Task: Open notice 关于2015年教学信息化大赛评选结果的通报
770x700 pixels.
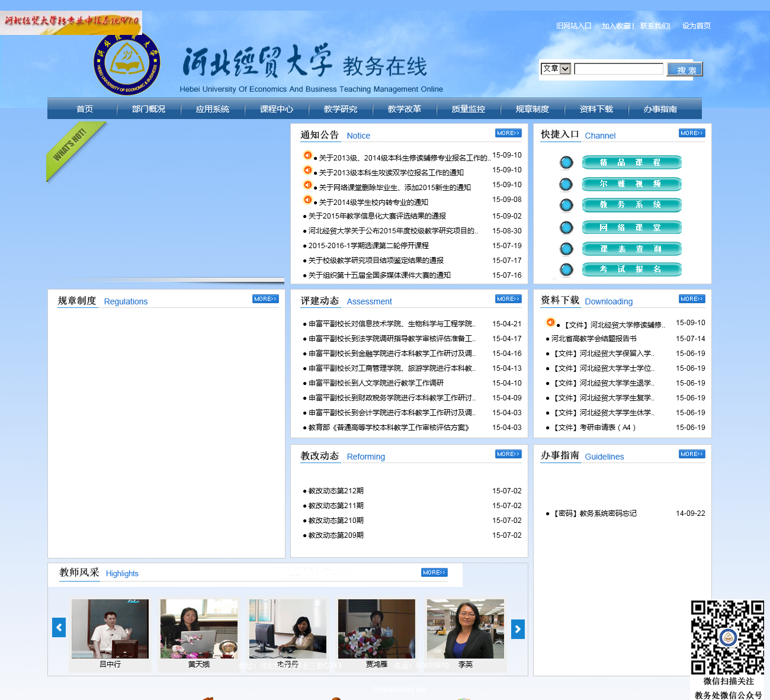Action: pos(377,216)
